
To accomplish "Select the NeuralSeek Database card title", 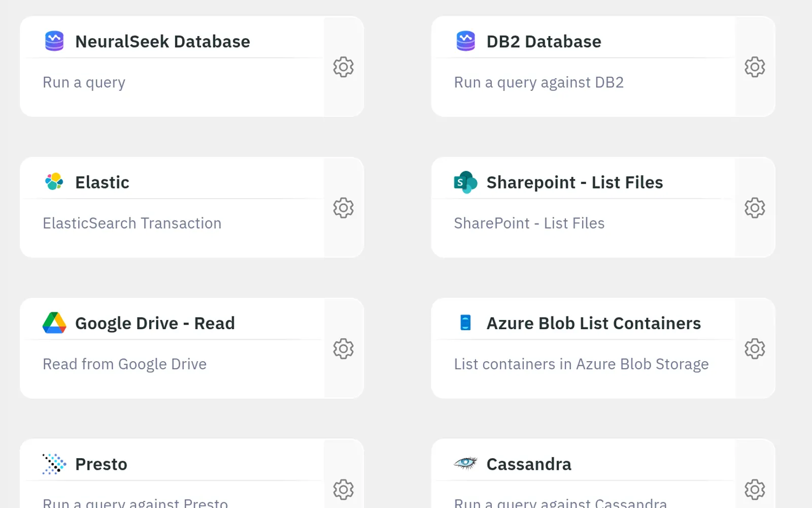I will (x=162, y=42).
